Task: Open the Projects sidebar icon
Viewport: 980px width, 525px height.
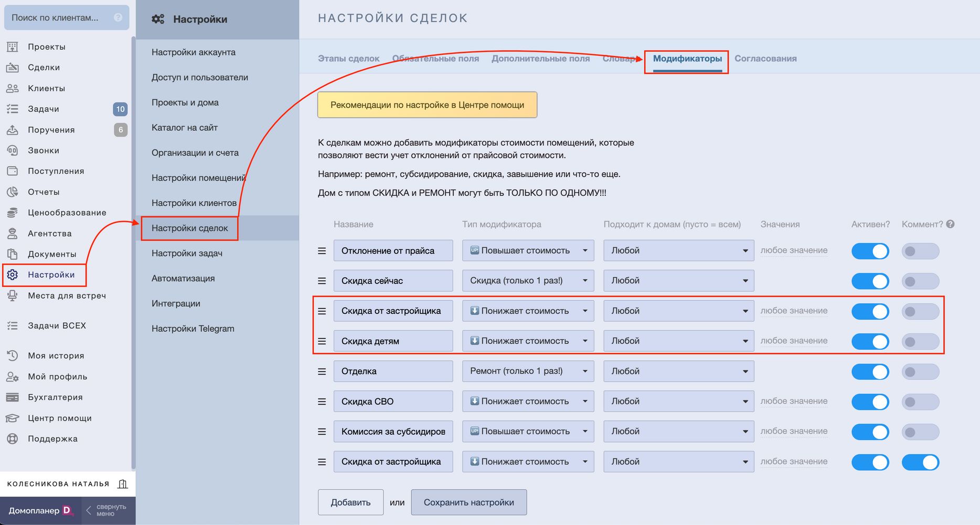Action: [x=13, y=47]
